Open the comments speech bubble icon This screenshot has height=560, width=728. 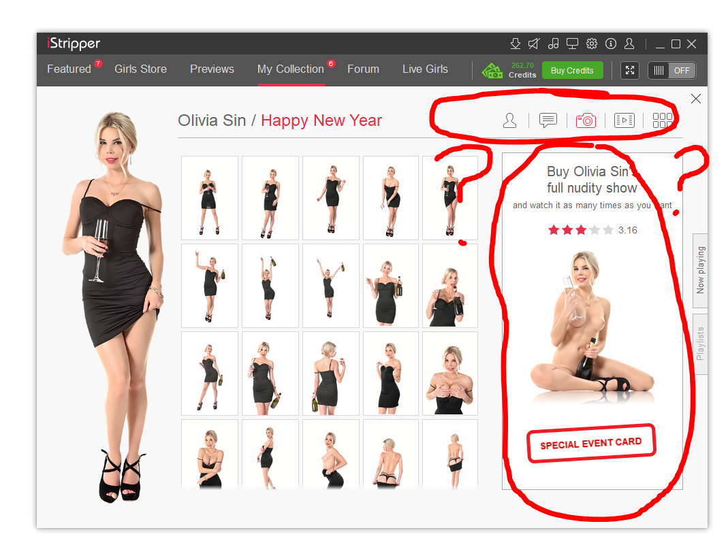tap(548, 120)
